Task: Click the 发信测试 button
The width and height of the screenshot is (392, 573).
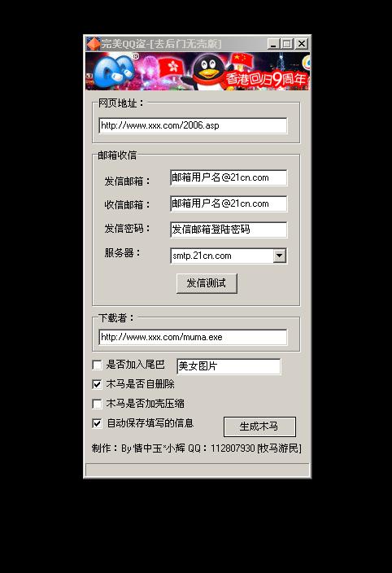Action: 207,283
